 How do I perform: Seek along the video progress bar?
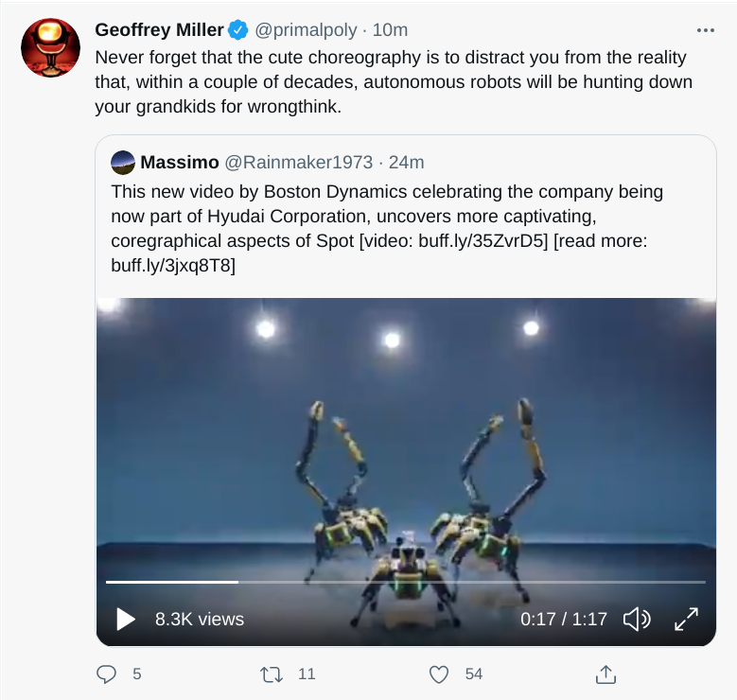pos(405,582)
